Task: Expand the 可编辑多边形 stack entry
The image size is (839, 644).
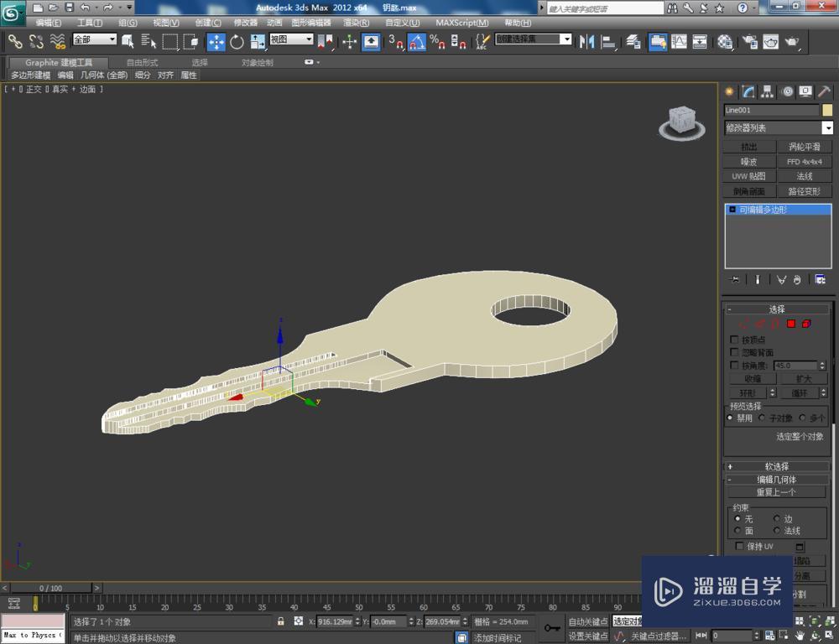Action: tap(732, 210)
